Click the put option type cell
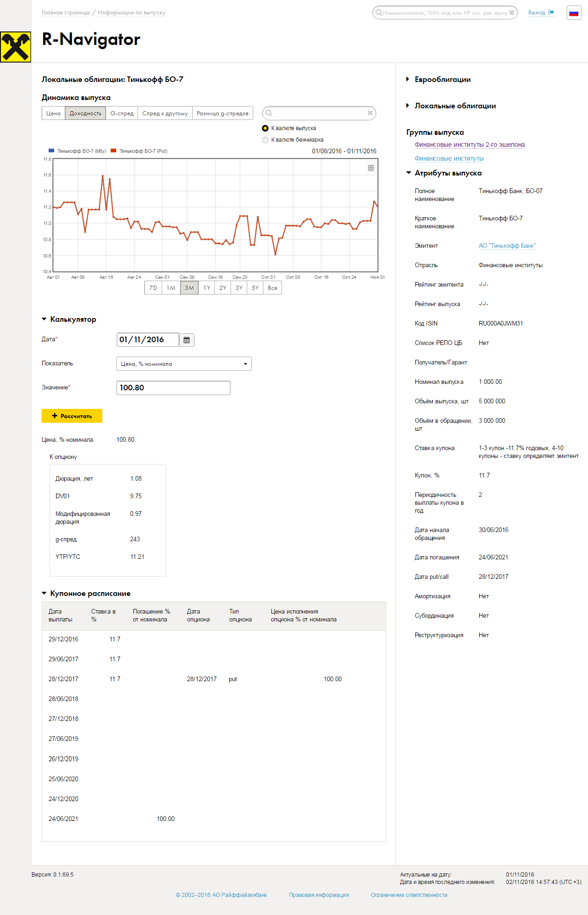Image resolution: width=588 pixels, height=915 pixels. pos(233,679)
